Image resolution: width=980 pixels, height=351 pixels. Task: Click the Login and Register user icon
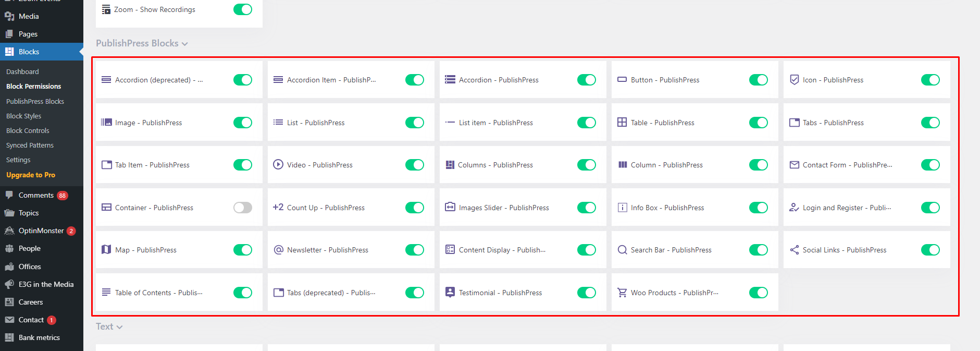pos(794,208)
